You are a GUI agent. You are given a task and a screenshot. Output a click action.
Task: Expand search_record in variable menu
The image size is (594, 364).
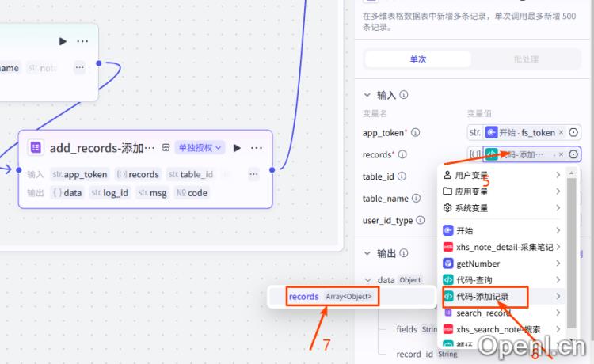coord(501,313)
